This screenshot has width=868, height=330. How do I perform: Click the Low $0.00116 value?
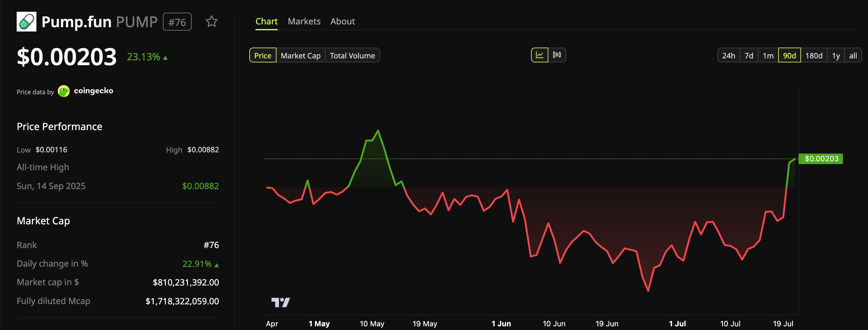click(x=51, y=150)
